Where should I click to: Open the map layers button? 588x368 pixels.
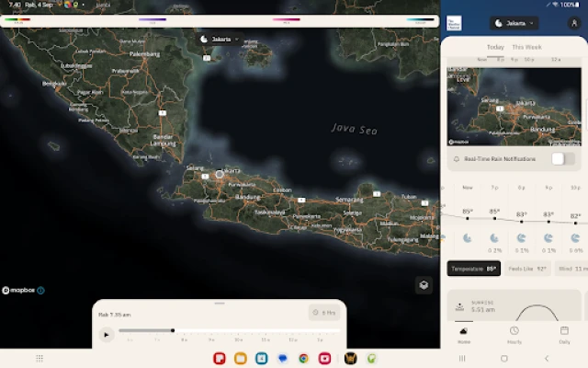tap(423, 285)
